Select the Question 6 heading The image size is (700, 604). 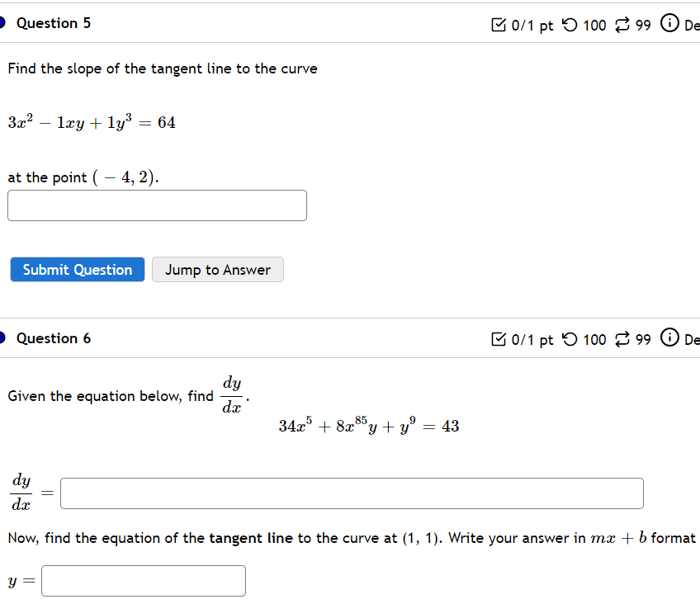pos(54,337)
